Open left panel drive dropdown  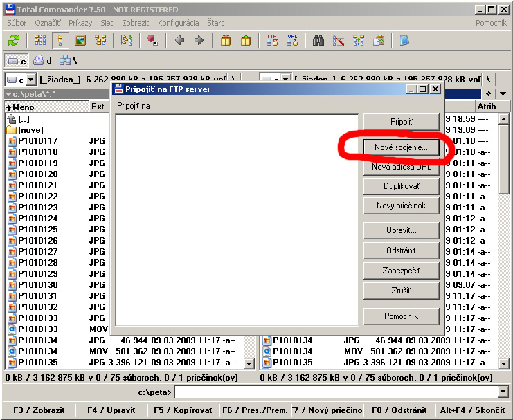click(x=30, y=80)
